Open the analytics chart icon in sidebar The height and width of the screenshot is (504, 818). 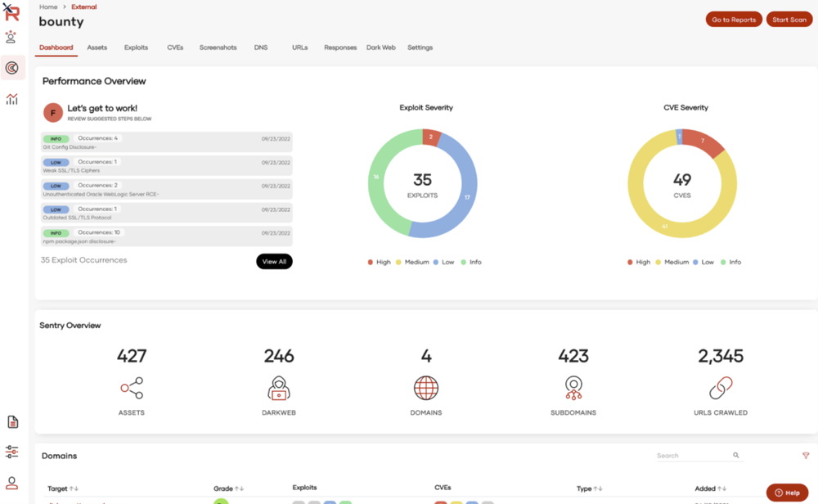(12, 99)
